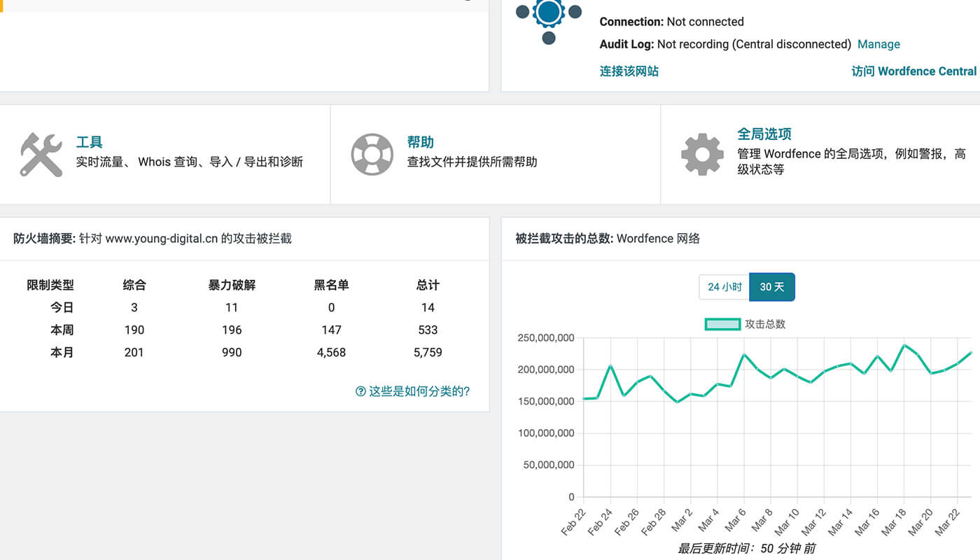This screenshot has width=980, height=560.
Task: Open the 全局选项 link
Action: click(x=764, y=134)
